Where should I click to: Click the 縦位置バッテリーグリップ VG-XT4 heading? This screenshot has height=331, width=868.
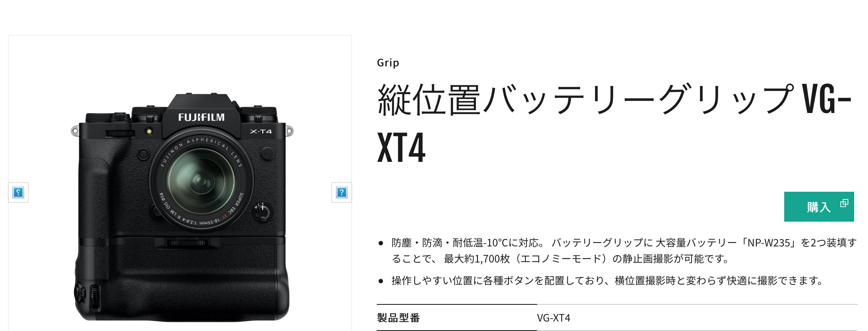(614, 123)
